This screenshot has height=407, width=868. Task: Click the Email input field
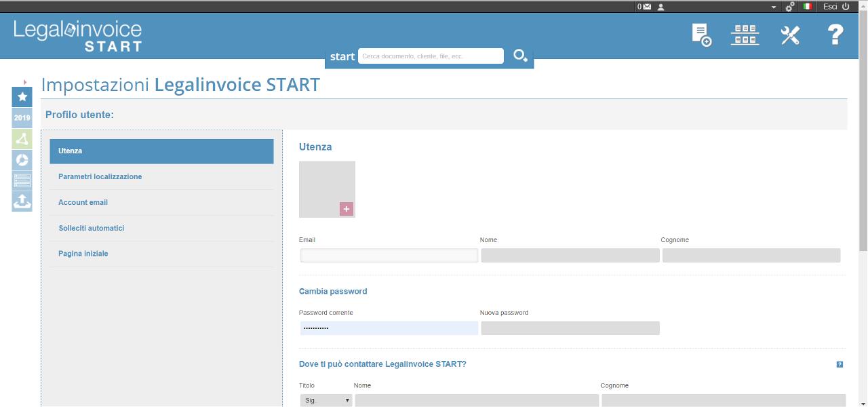[x=389, y=256]
